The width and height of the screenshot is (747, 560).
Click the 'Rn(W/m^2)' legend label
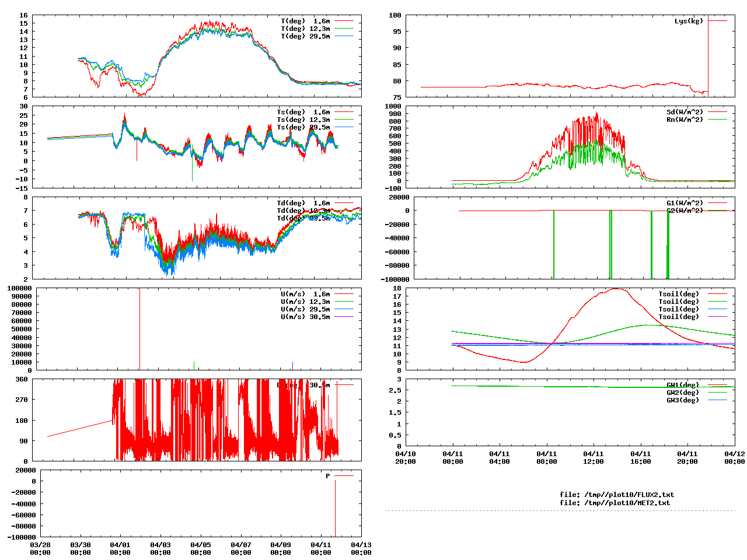click(685, 120)
